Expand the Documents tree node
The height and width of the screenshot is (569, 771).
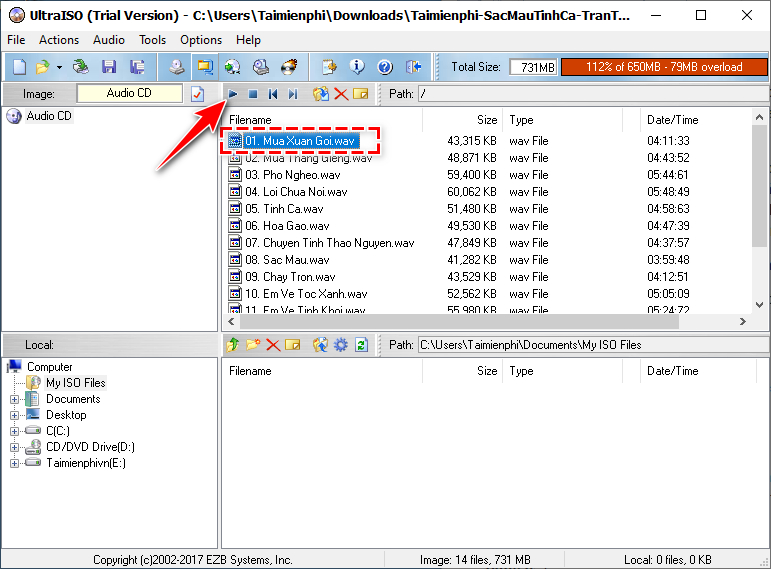tap(14, 399)
